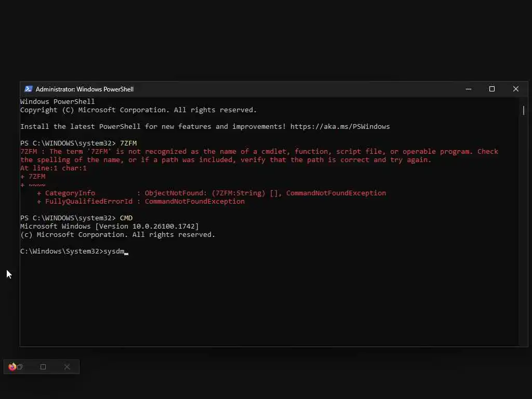Click the 'PS C:\WINDOWS\system32> 7ZFM' prompt line
This screenshot has width=532, height=399.
78,143
